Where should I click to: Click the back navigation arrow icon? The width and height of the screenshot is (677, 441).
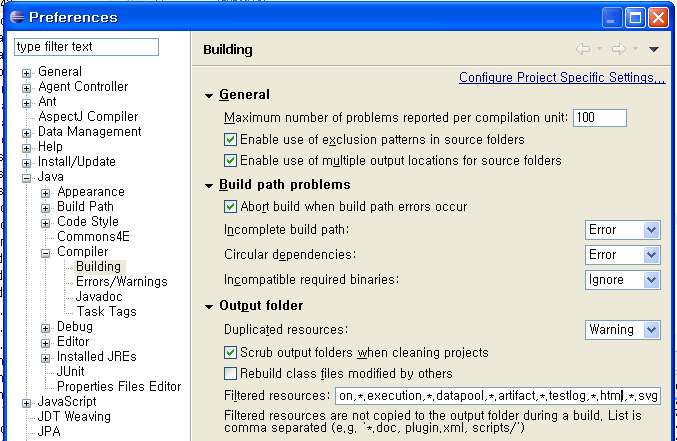pos(582,49)
